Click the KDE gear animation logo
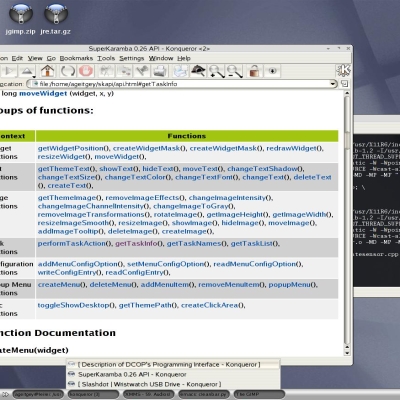The image size is (400, 400). pos(343,70)
